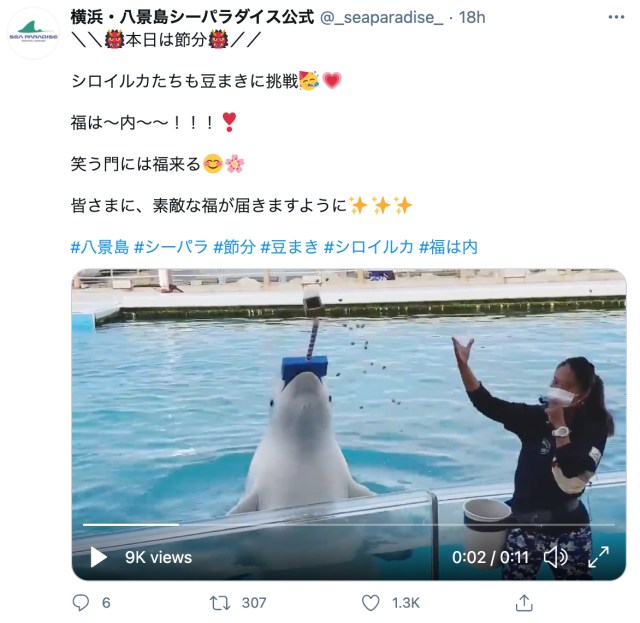
Task: Click the @_seaparadise_ handle
Action: tap(382, 18)
